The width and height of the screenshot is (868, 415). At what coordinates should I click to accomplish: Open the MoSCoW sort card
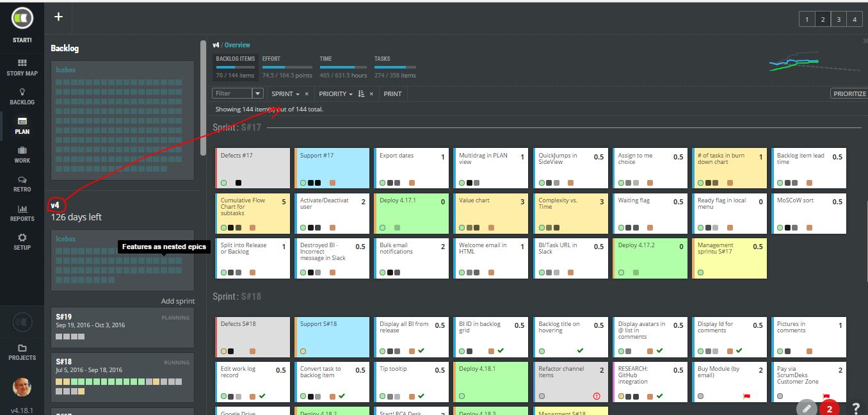(808, 213)
